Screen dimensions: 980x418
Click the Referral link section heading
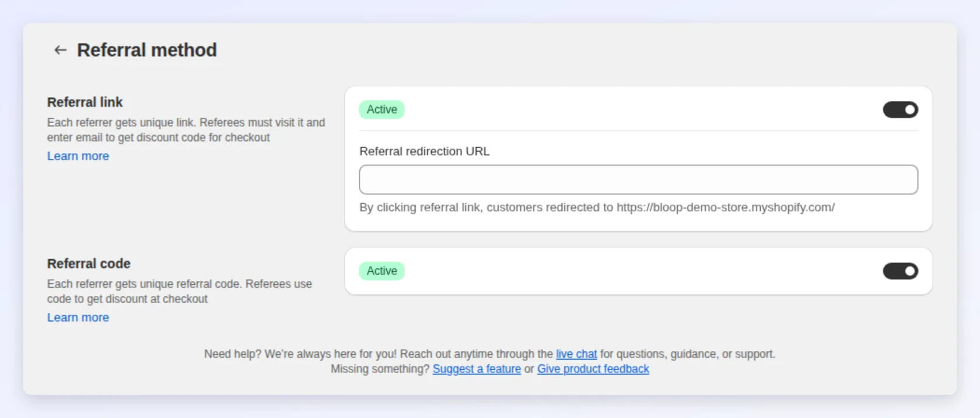(85, 102)
